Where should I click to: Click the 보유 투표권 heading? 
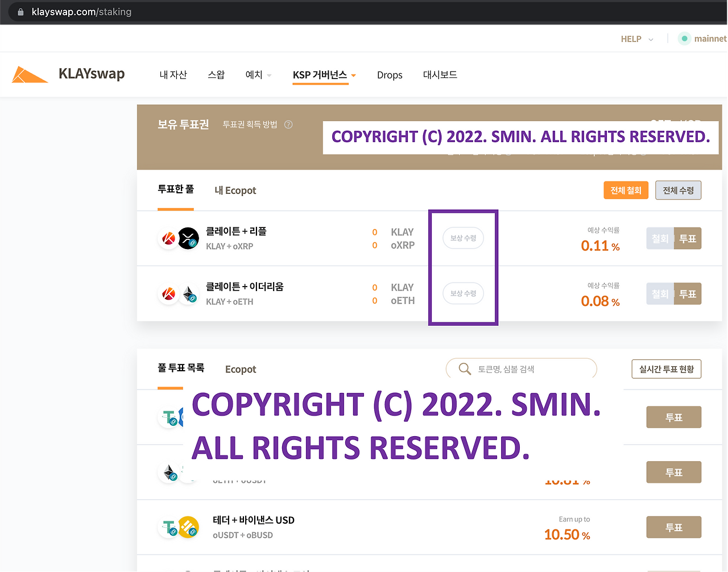point(183,125)
